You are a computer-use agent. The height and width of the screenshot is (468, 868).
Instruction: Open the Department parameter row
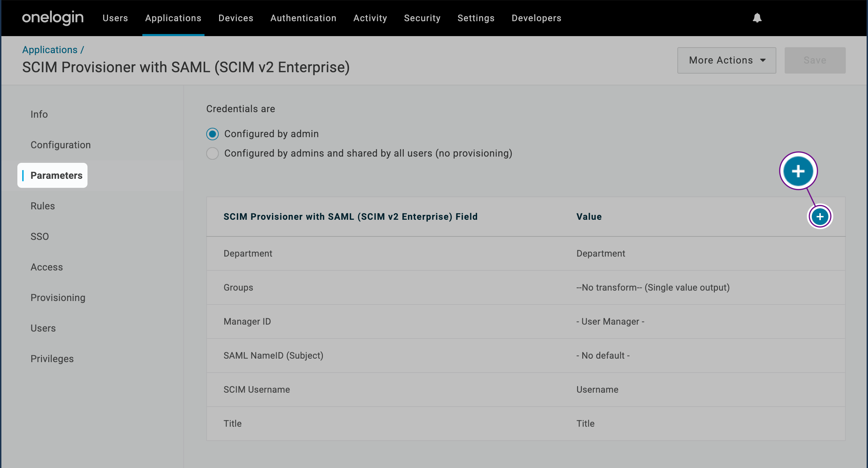526,254
